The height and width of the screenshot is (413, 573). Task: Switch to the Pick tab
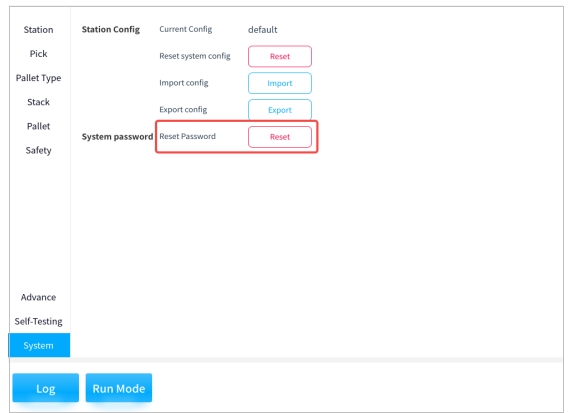pos(38,54)
